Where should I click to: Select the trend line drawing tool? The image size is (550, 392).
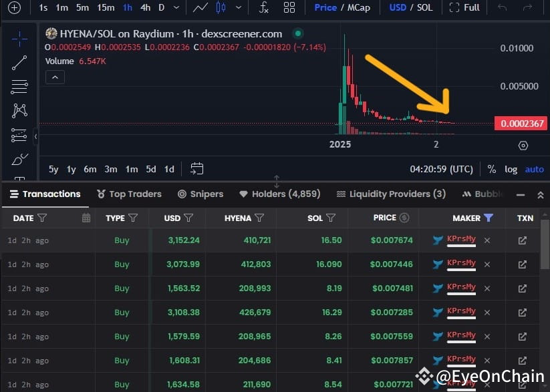18,62
